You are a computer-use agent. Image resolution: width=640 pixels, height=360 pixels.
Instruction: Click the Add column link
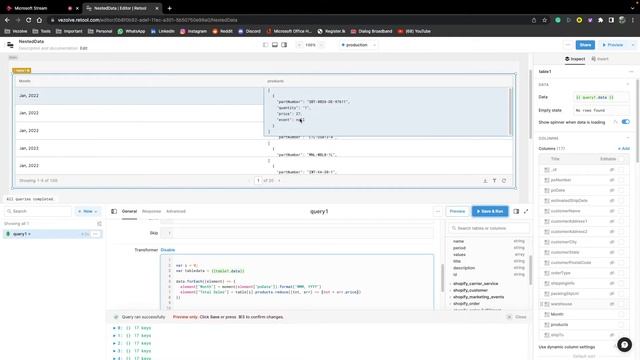click(624, 149)
